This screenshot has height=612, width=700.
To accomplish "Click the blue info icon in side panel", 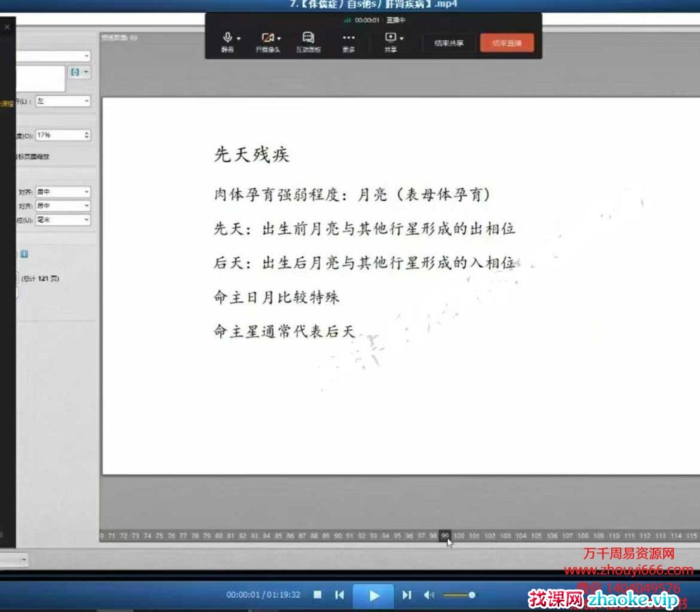I will (x=24, y=254).
